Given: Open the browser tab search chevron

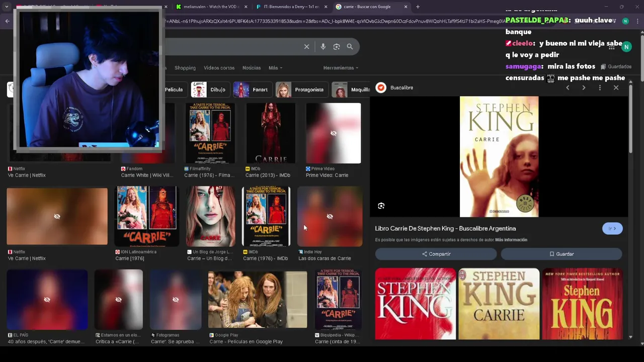Looking at the screenshot, I should (6, 7).
